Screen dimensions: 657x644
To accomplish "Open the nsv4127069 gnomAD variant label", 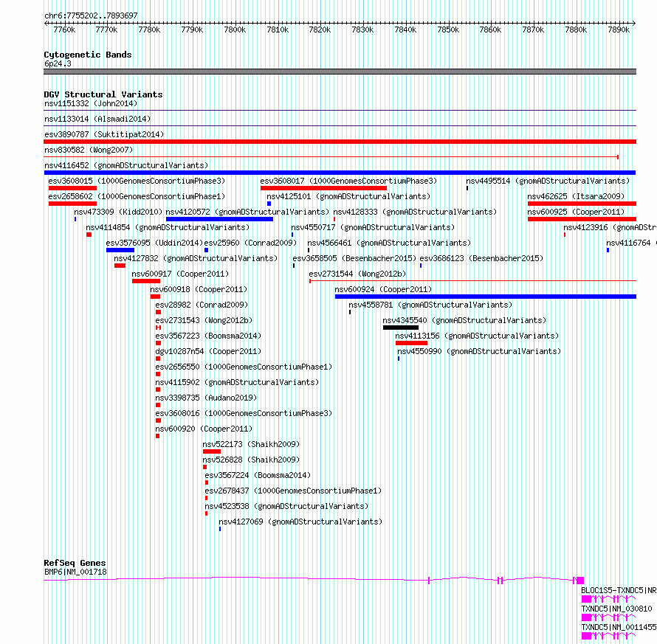I will (x=301, y=522).
